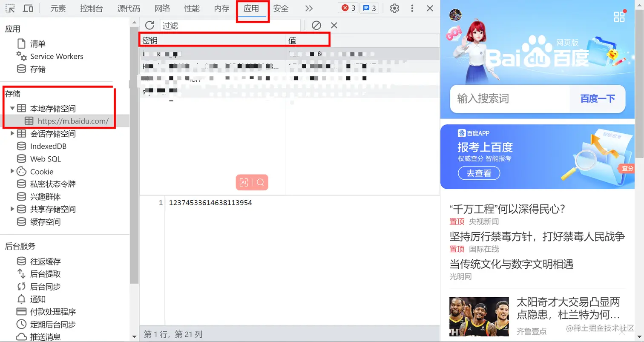This screenshot has width=644, height=342.
Task: Sort by the 密钥 column header
Action: 213,40
